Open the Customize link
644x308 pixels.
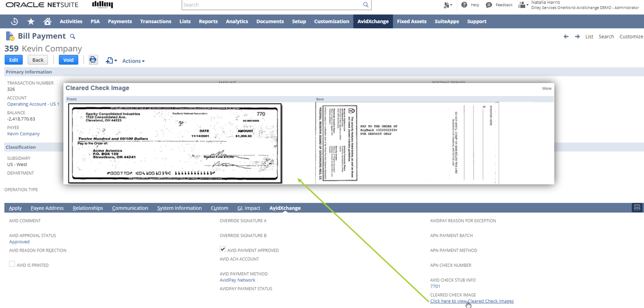coord(631,37)
